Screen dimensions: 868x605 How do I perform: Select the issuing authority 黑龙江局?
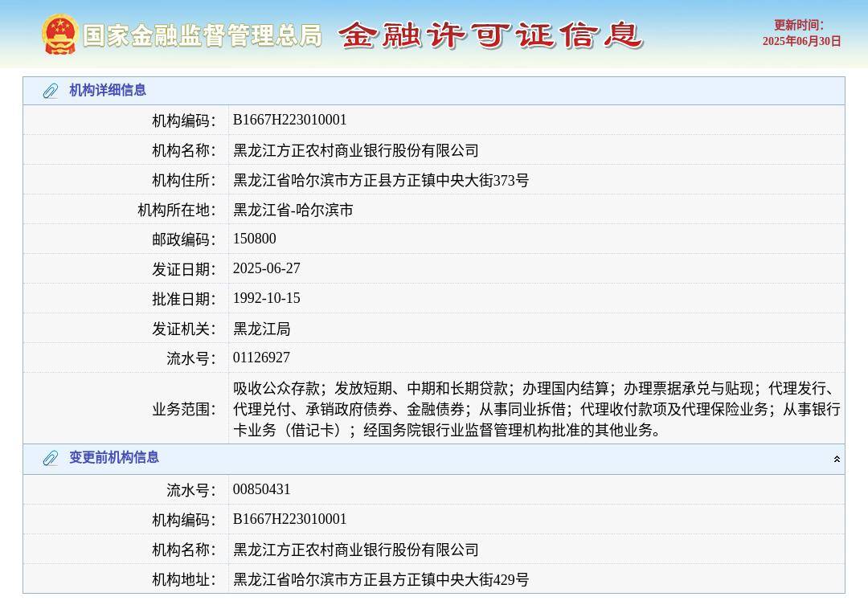coord(261,329)
